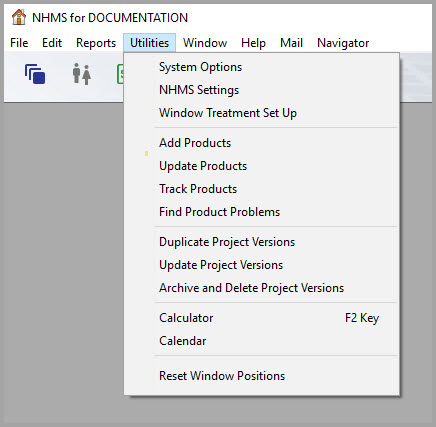Click the NHMS house icon in title bar
436x427 pixels.
coord(19,17)
